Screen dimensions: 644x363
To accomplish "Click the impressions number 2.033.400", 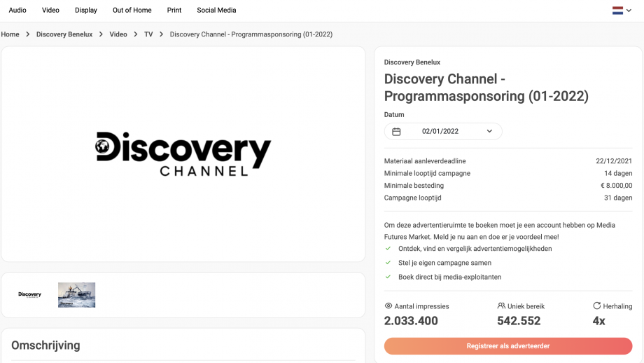I will (411, 321).
